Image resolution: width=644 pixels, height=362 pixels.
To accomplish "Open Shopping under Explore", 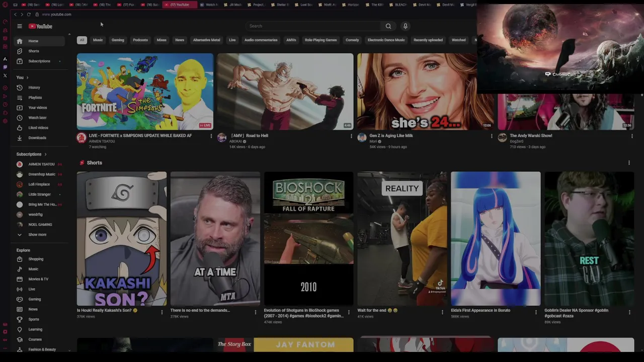I will point(39,259).
